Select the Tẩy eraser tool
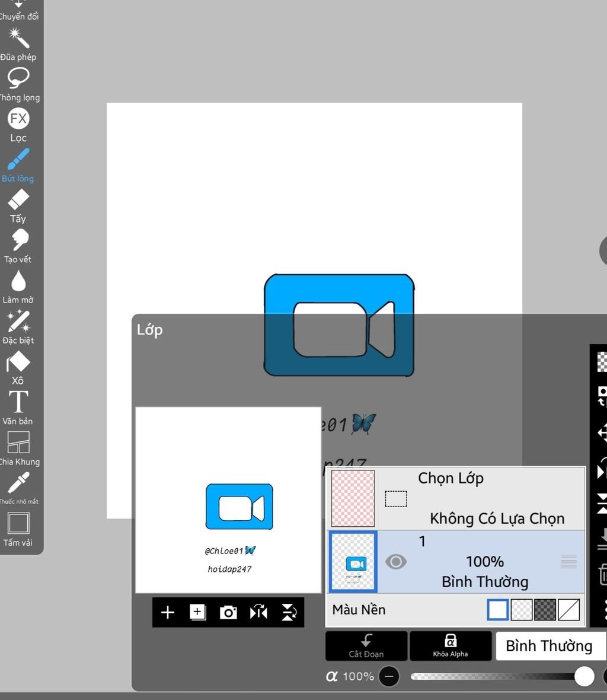607x700 pixels. coord(18,206)
